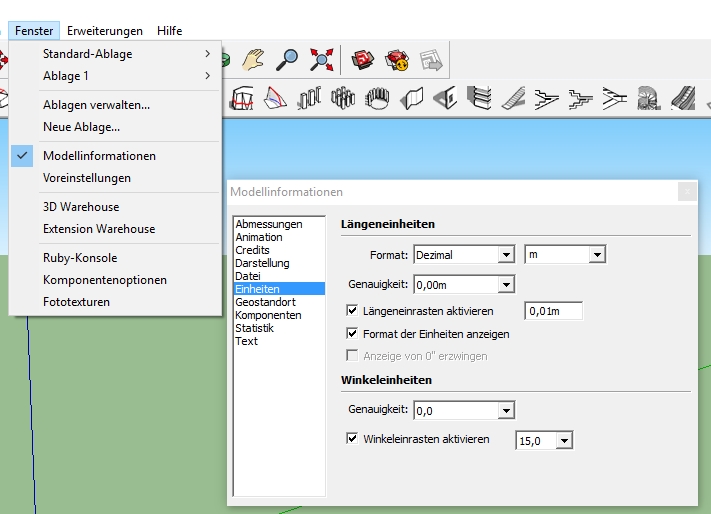This screenshot has width=711, height=514.
Task: Click the wireframe box with red line icon
Action: click(x=241, y=98)
